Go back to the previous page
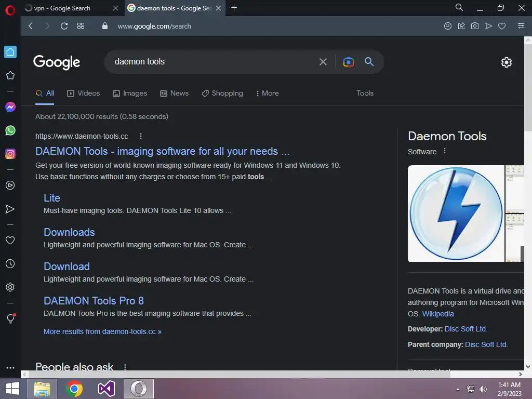This screenshot has width=532, height=399. point(31,26)
